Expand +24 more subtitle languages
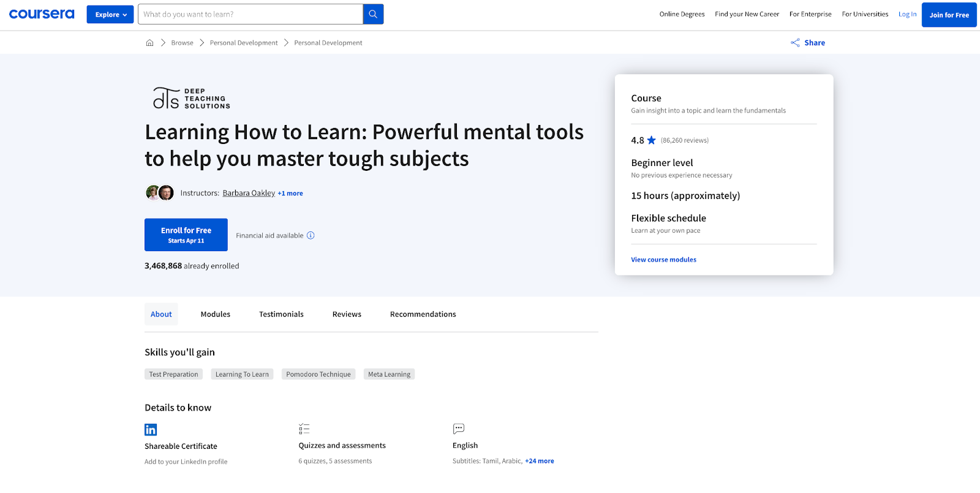The width and height of the screenshot is (980, 493). (x=540, y=461)
